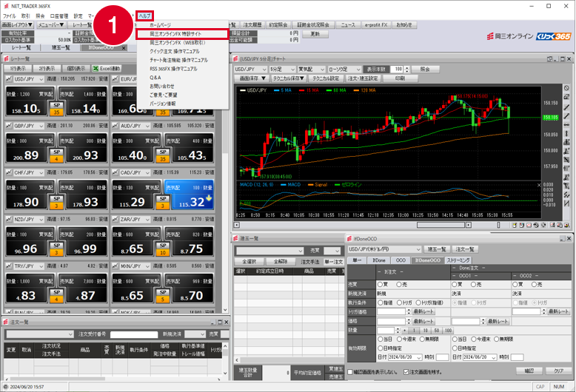
Task: Open クイック注文 操作マニュアル from Help menu
Action: [175, 51]
